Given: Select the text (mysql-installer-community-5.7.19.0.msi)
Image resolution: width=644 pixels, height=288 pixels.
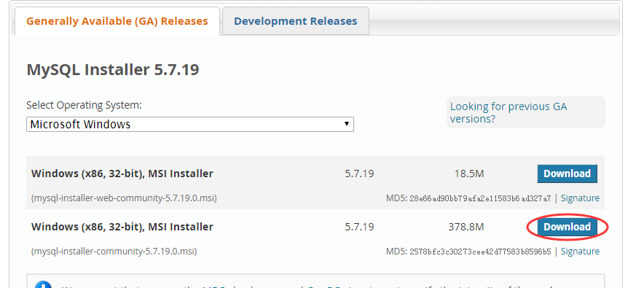Looking at the screenshot, I should coord(114,251).
